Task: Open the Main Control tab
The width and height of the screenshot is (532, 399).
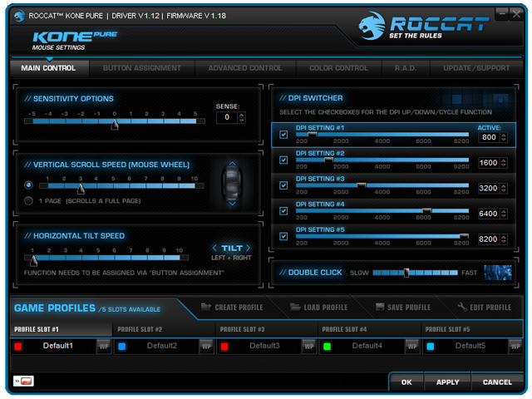Action: [48, 68]
